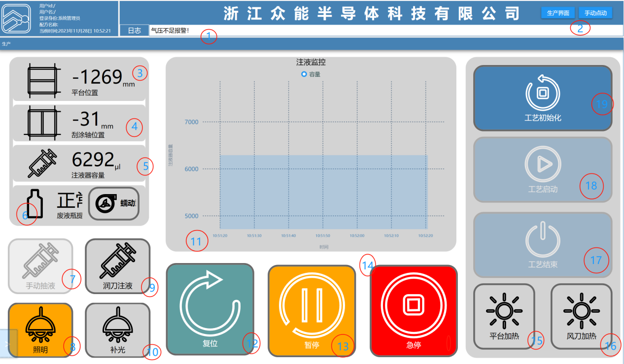624x364 pixels.
Task: Toggle the 补光 fill light button
Action: pyautogui.click(x=117, y=330)
